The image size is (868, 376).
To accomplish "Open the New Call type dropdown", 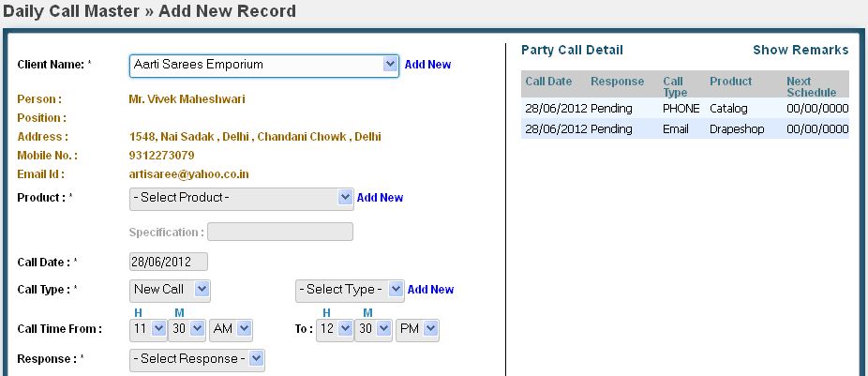I will pyautogui.click(x=170, y=290).
